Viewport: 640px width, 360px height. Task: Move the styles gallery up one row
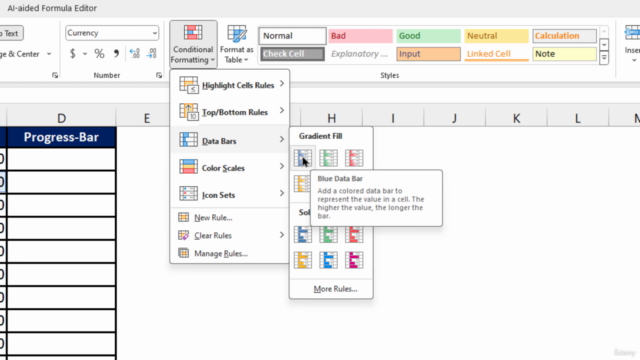[x=604, y=31]
